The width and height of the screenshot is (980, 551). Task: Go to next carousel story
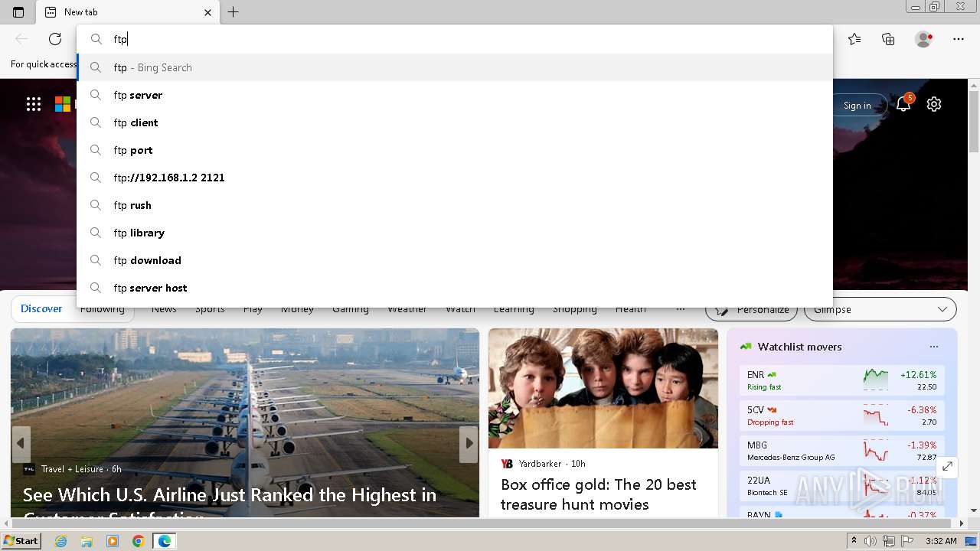coord(469,444)
